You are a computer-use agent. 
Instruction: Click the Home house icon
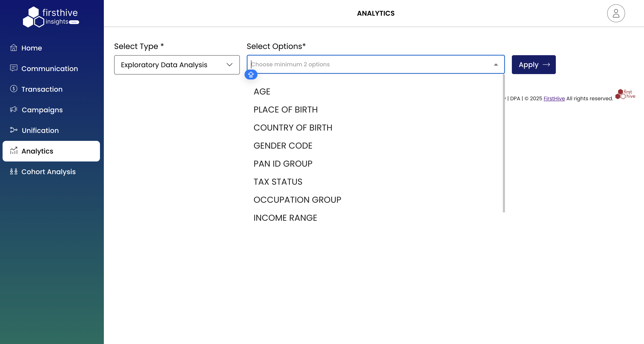(x=14, y=47)
